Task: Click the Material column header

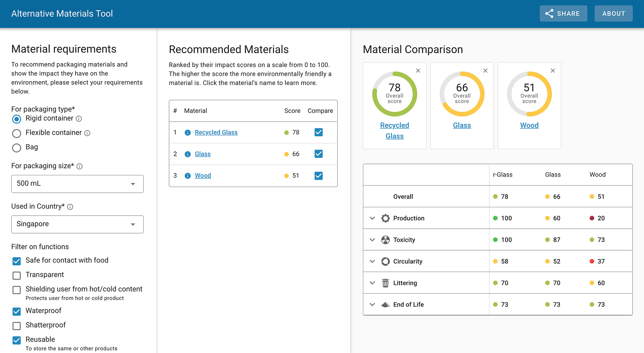Action: click(195, 111)
